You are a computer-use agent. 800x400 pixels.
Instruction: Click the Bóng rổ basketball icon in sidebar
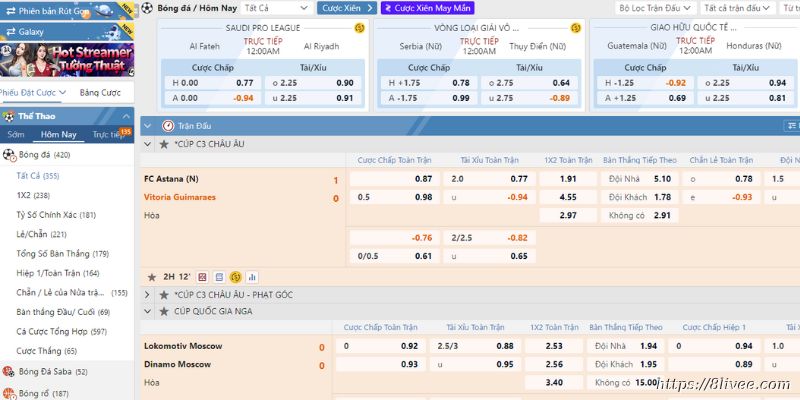pyautogui.click(x=8, y=393)
